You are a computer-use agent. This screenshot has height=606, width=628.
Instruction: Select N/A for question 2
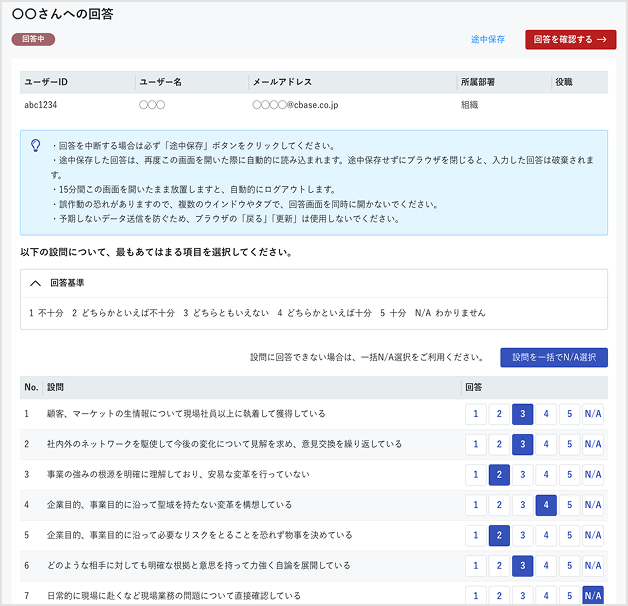pos(593,444)
